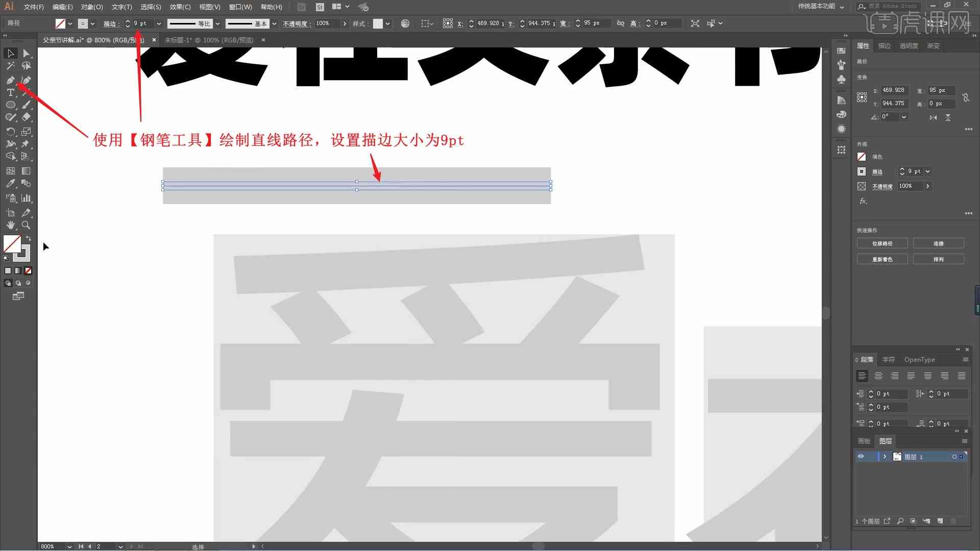Select the Rotate tool

tap(10, 131)
